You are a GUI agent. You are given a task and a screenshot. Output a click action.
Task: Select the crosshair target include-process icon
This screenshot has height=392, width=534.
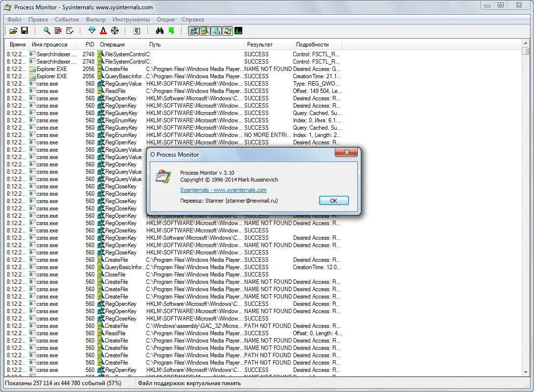click(x=115, y=31)
